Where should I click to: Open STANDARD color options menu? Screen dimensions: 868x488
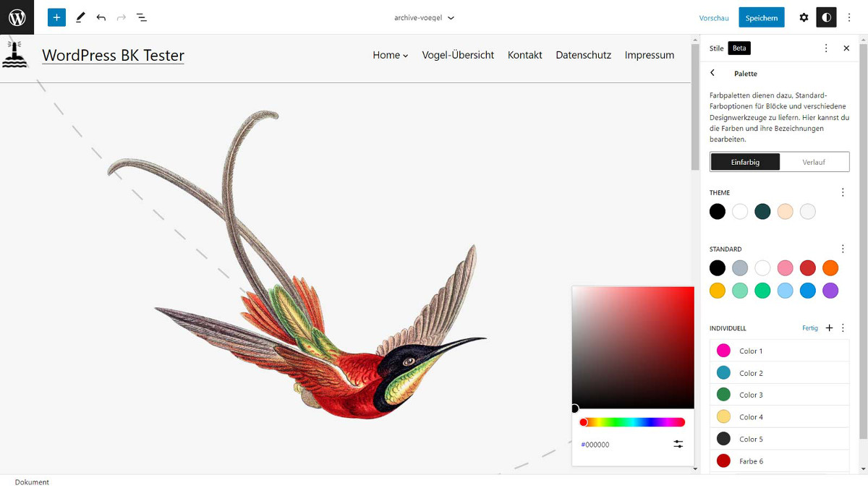[843, 249]
